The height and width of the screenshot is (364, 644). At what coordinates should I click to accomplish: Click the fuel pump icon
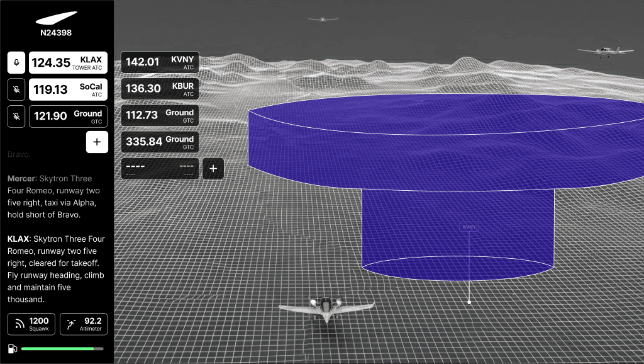pos(13,349)
